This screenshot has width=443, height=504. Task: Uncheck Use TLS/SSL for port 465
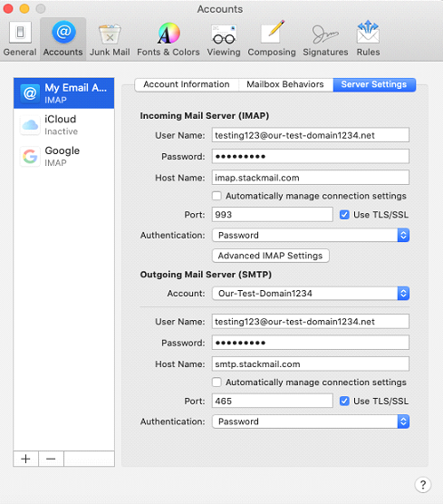click(344, 402)
